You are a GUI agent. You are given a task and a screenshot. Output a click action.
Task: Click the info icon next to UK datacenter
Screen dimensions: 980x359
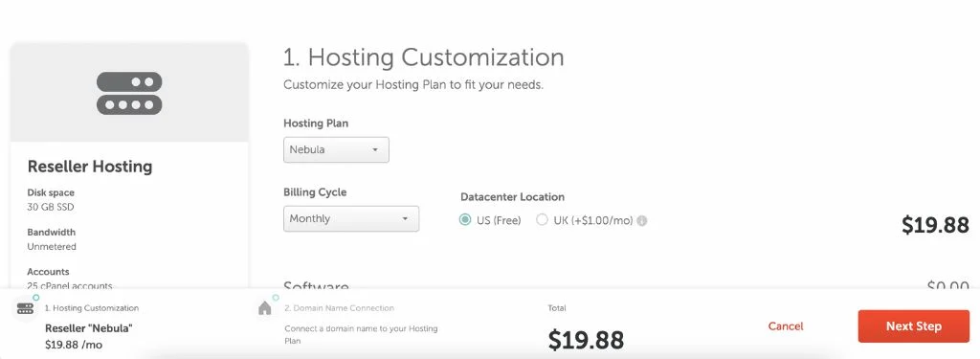642,221
